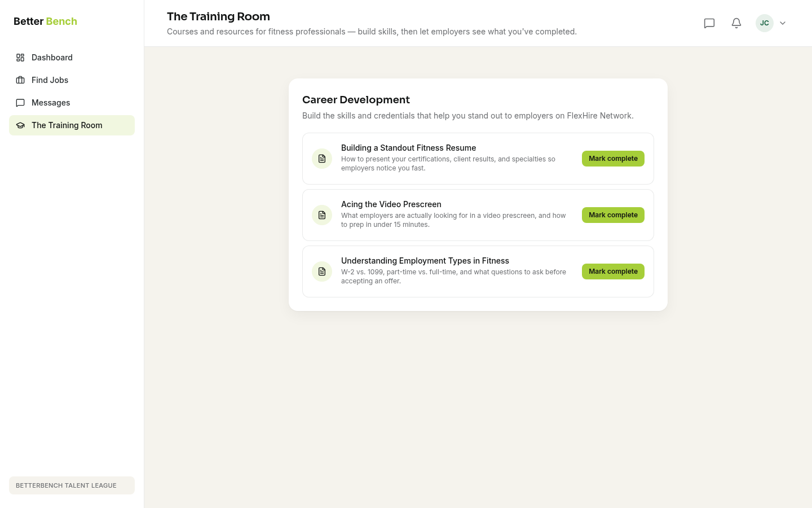This screenshot has height=508, width=812.
Task: Mark Building a Standout Fitness Resume complete
Action: (613, 159)
